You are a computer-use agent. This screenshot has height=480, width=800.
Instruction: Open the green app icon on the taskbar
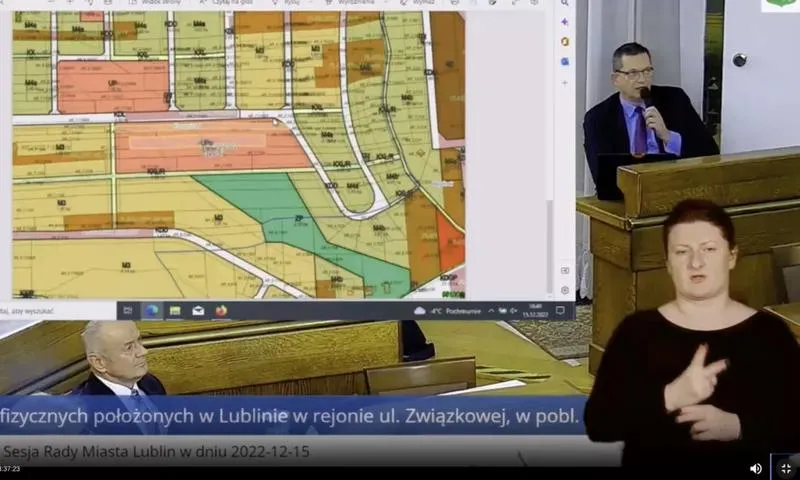tap(175, 311)
